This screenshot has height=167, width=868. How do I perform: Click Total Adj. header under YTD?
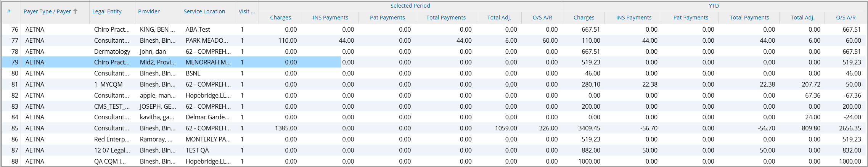point(802,18)
